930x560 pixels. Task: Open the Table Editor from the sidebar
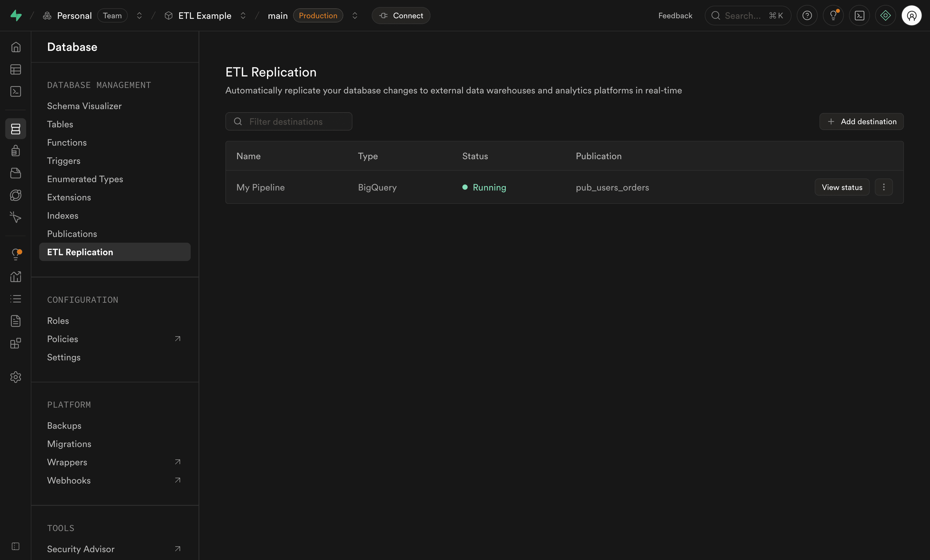[x=15, y=69]
